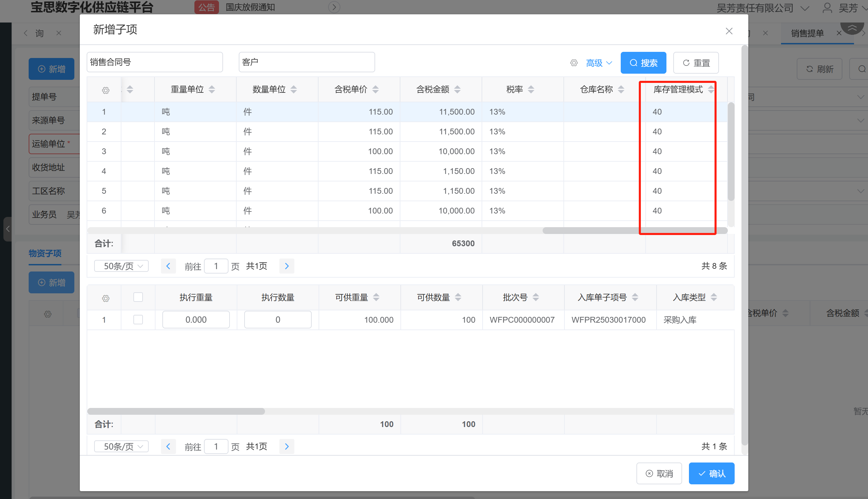Go to next page in lower table pagination
Viewport: 868px width, 499px height.
click(287, 446)
